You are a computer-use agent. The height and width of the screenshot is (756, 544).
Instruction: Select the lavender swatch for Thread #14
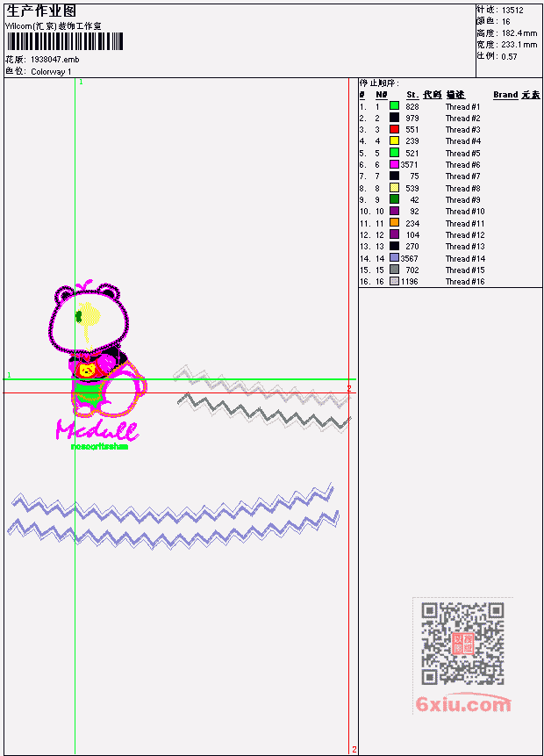pyautogui.click(x=394, y=258)
